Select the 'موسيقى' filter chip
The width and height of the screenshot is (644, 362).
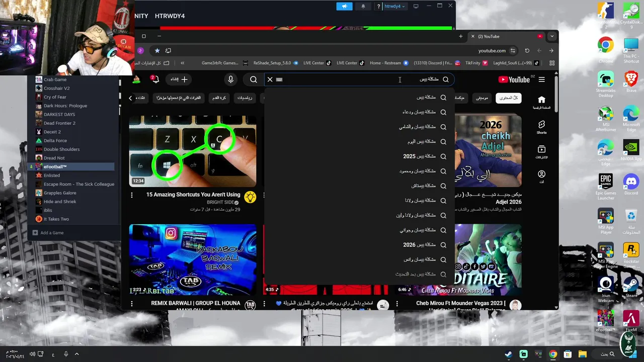(x=482, y=98)
